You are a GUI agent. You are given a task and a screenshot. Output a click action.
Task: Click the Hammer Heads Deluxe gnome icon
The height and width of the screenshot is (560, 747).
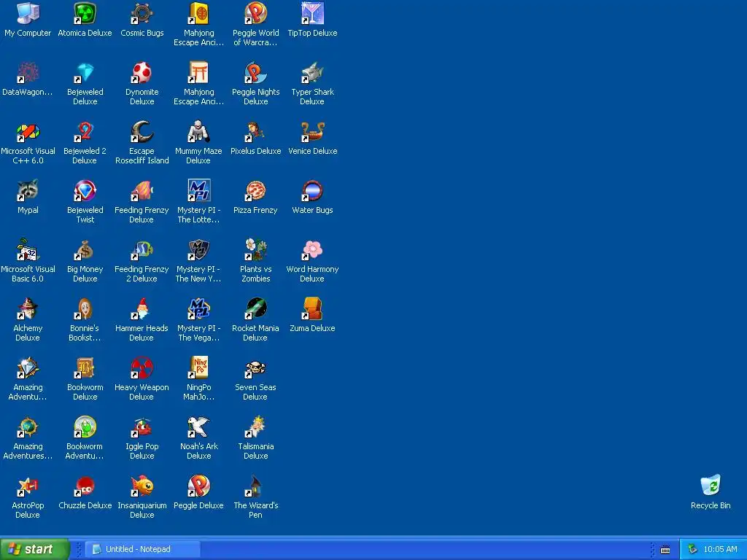[142, 308]
